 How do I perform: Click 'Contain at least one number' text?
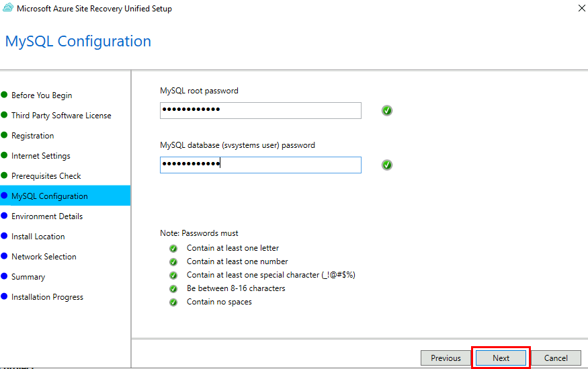[x=237, y=261]
